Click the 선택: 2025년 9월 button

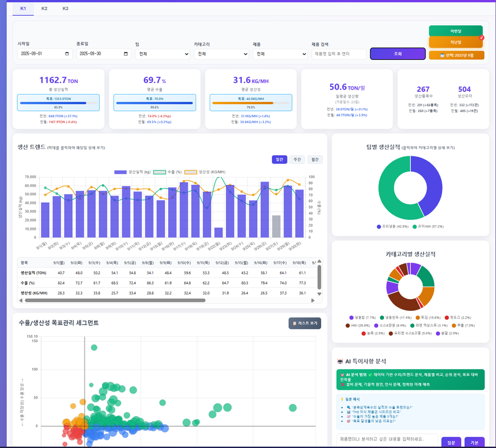456,55
